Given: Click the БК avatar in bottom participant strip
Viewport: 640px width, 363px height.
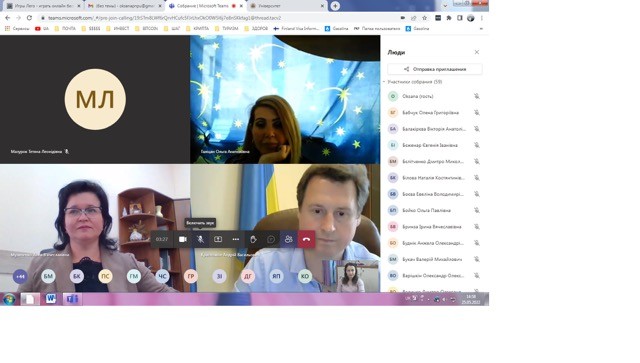Looking at the screenshot, I should coord(77,276).
